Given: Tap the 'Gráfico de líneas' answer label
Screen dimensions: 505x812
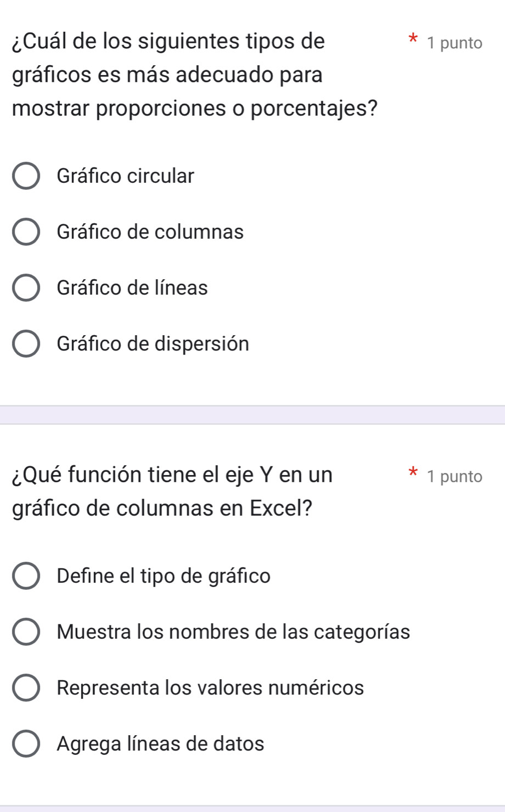Looking at the screenshot, I should 132,288.
